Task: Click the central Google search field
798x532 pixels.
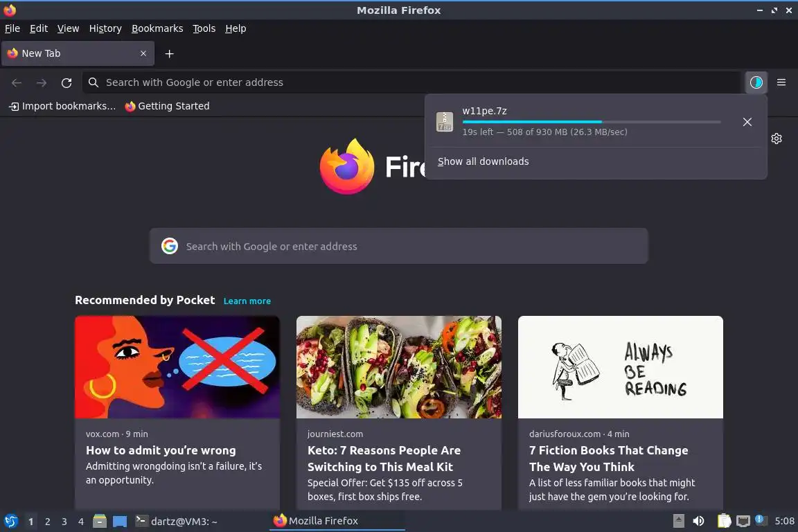Action: point(398,246)
